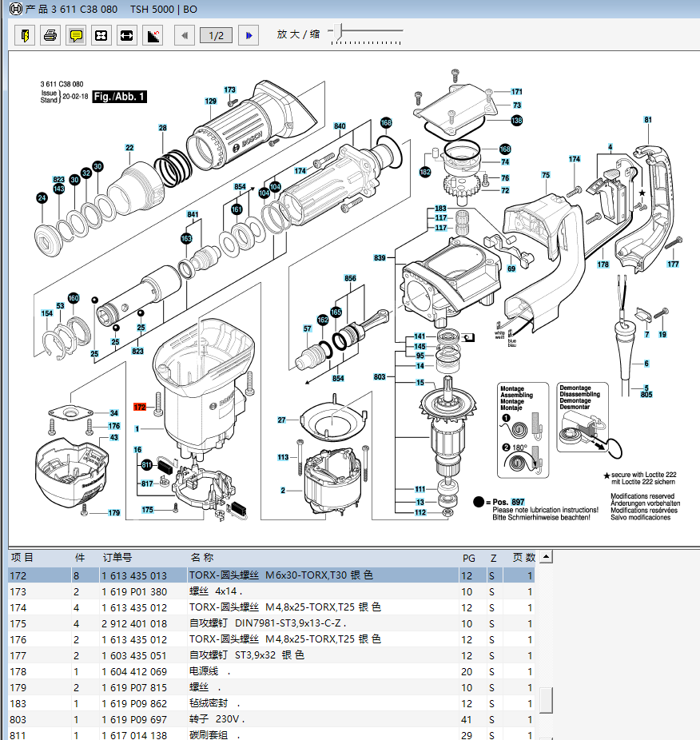The height and width of the screenshot is (740, 700).
Task: Click part callout 57 on the diagram
Action: click(x=308, y=328)
